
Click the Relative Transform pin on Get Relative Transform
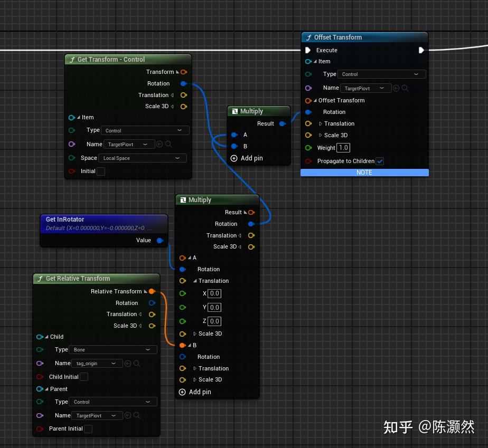[152, 291]
